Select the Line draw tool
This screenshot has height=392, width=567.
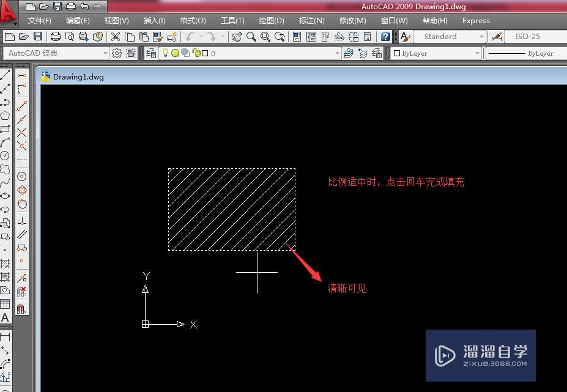[x=5, y=76]
